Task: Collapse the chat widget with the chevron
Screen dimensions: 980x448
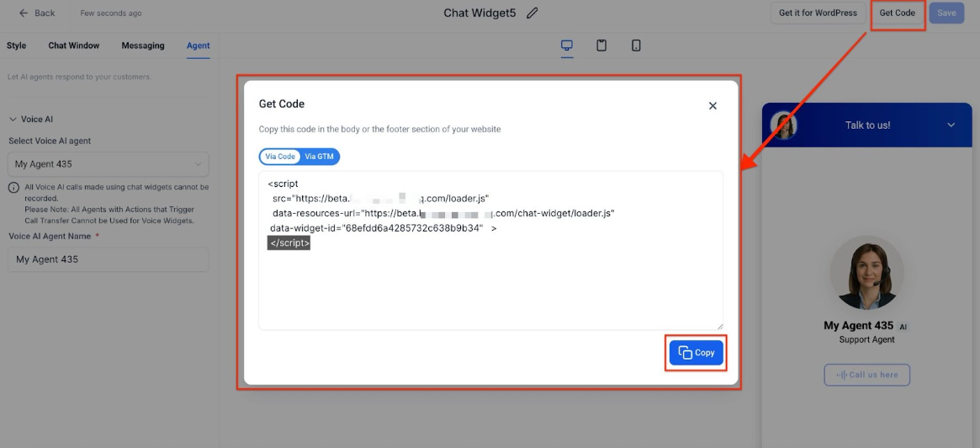Action: 951,125
